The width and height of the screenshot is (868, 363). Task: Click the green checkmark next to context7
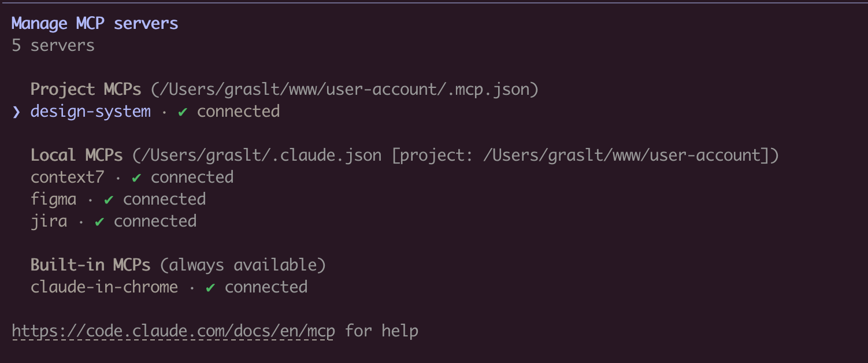[x=136, y=177]
